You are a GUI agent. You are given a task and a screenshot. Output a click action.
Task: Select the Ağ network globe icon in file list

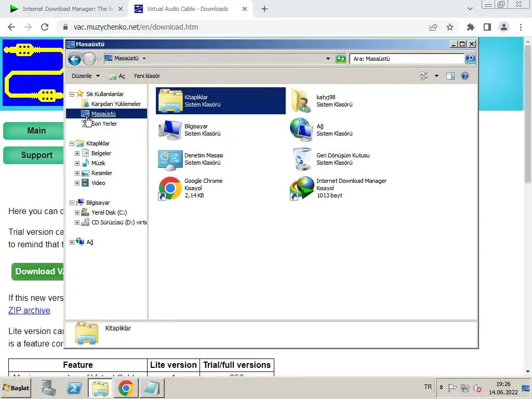click(x=301, y=129)
